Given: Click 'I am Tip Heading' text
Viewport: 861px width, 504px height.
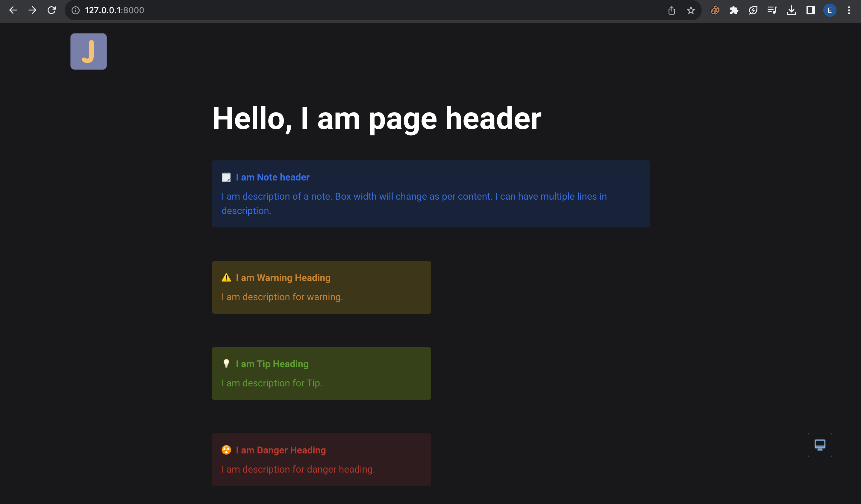Looking at the screenshot, I should [x=272, y=364].
